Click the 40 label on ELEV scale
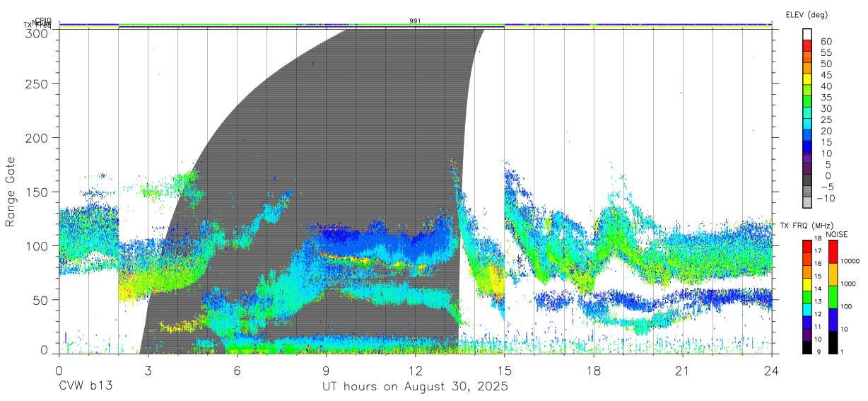This screenshot has height=401, width=868. 826,86
